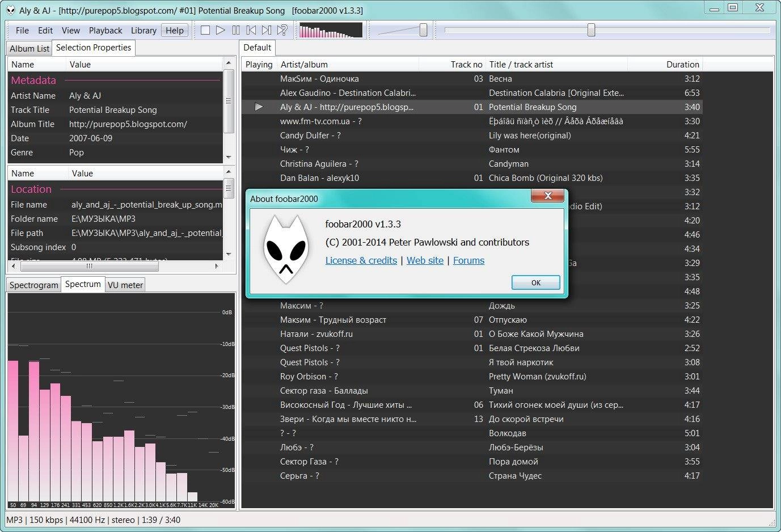Adjust the volume slider handle
Viewport: 781px width, 532px height.
click(x=423, y=30)
